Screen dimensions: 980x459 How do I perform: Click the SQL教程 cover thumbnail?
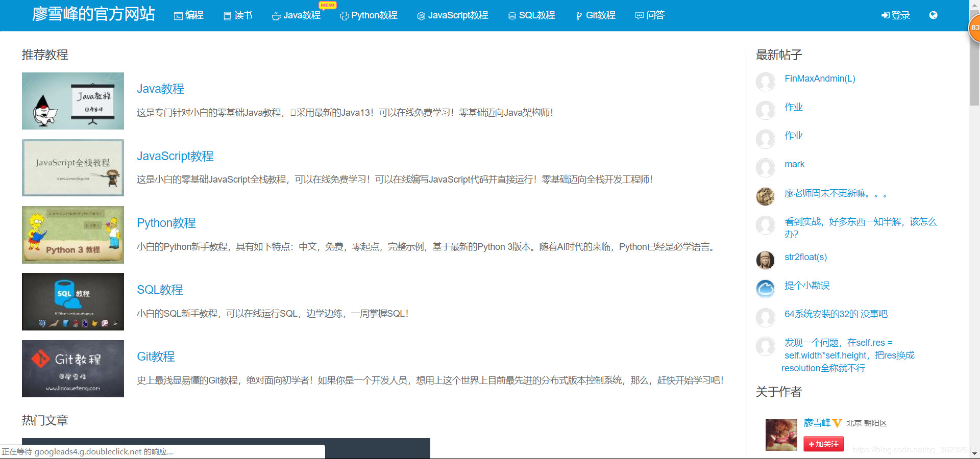pos(72,301)
